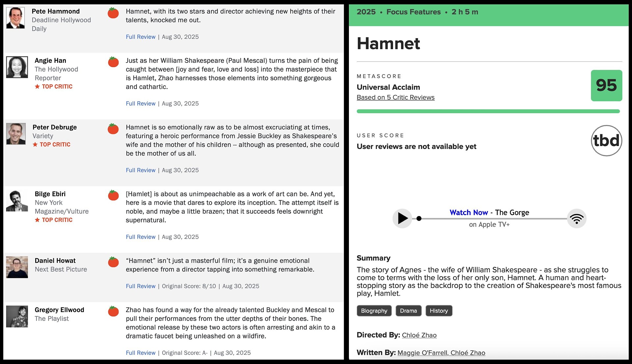Image resolution: width=632 pixels, height=364 pixels.
Task: Click the playback progress slider handle
Action: (419, 219)
